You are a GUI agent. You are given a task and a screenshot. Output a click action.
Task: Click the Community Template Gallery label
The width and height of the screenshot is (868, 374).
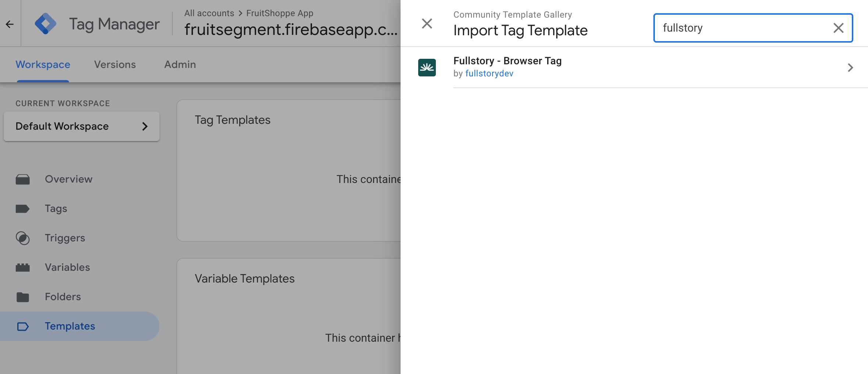[513, 15]
